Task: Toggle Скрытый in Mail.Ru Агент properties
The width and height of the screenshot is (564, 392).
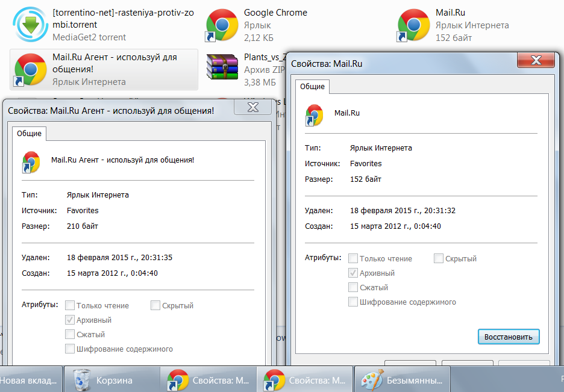Action: pyautogui.click(x=155, y=305)
